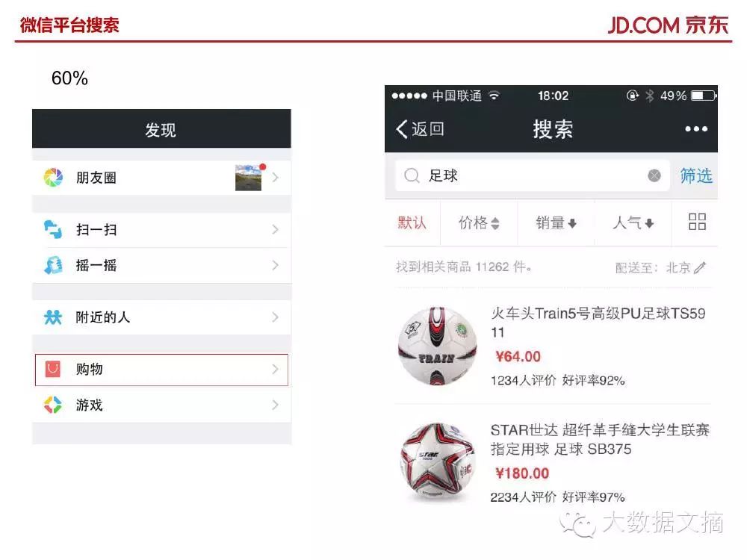Switch to grid view layout icon
747x560 pixels.
click(697, 222)
